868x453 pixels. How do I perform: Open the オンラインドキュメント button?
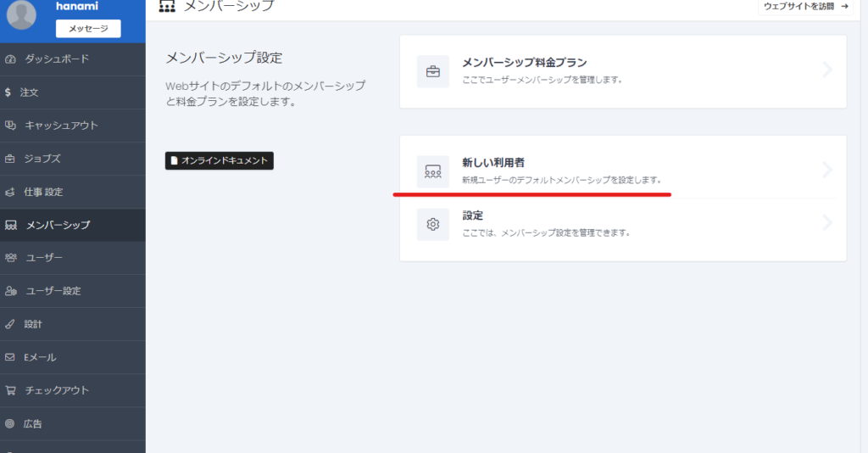tap(219, 160)
